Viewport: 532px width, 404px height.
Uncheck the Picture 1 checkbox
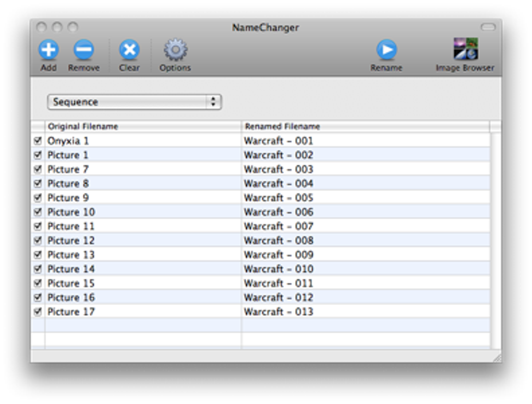tap(38, 155)
